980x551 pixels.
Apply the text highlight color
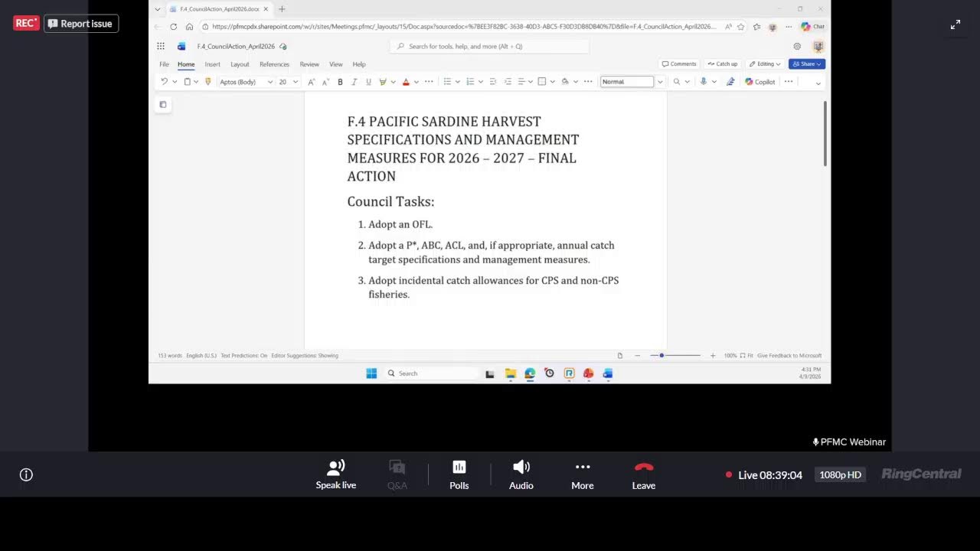pos(383,82)
